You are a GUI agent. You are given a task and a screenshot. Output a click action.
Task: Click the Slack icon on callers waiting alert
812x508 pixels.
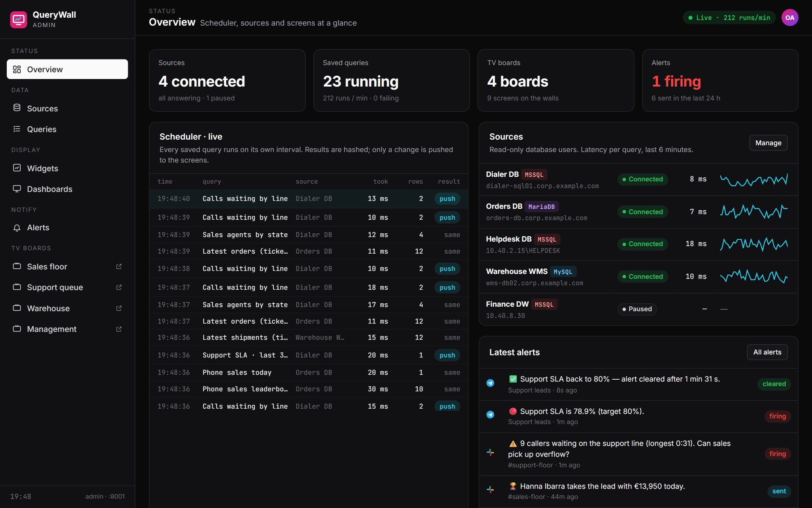(x=490, y=452)
